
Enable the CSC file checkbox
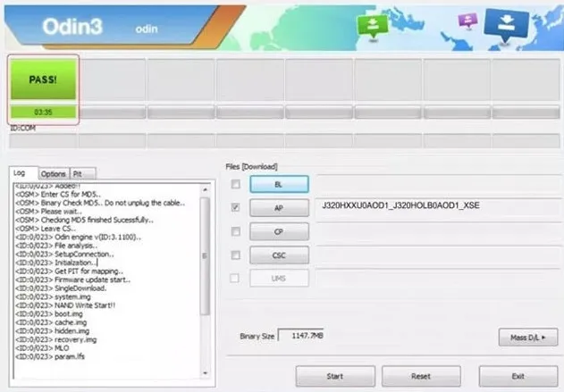click(236, 255)
